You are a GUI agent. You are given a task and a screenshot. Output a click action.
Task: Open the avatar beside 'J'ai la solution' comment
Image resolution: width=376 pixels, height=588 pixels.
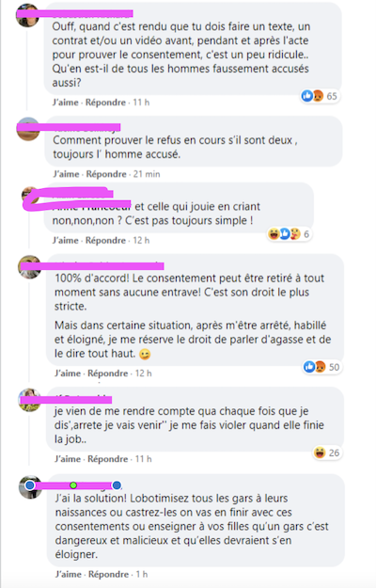pyautogui.click(x=31, y=487)
